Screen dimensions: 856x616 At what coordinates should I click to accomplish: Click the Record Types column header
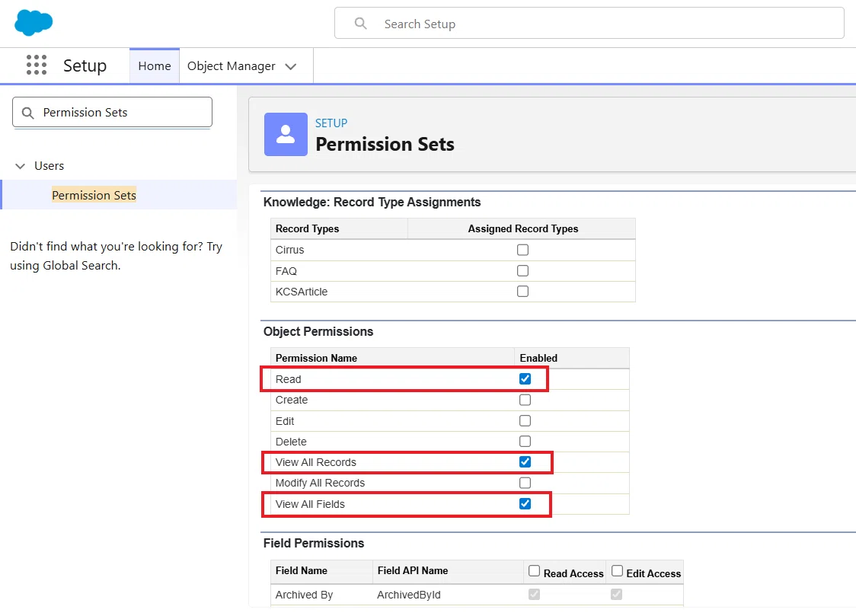point(308,228)
